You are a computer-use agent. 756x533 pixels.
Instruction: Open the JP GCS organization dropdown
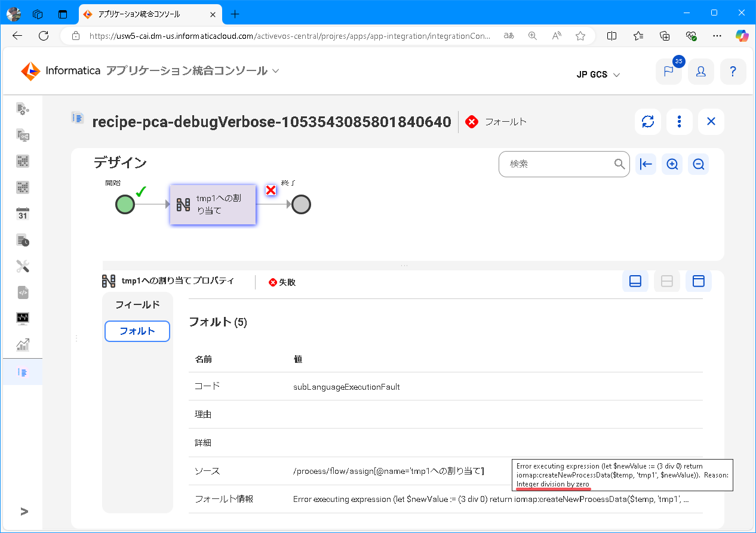pyautogui.click(x=598, y=75)
